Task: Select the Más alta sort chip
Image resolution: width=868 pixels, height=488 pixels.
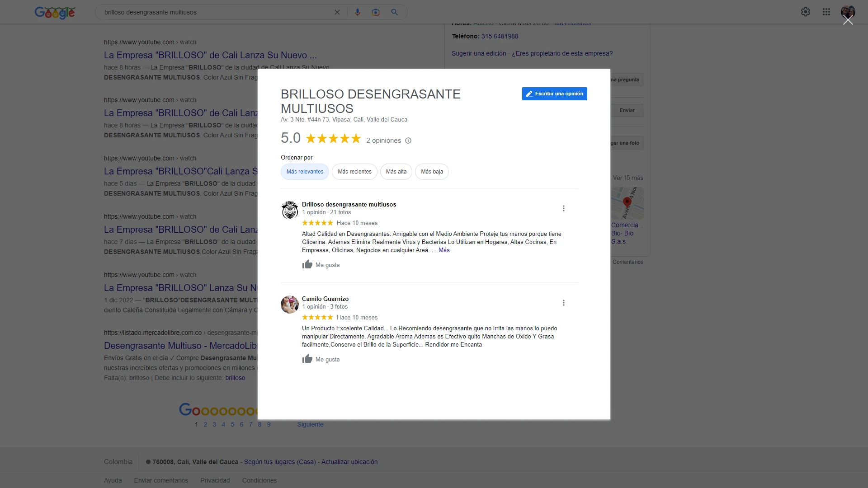Action: click(x=396, y=172)
